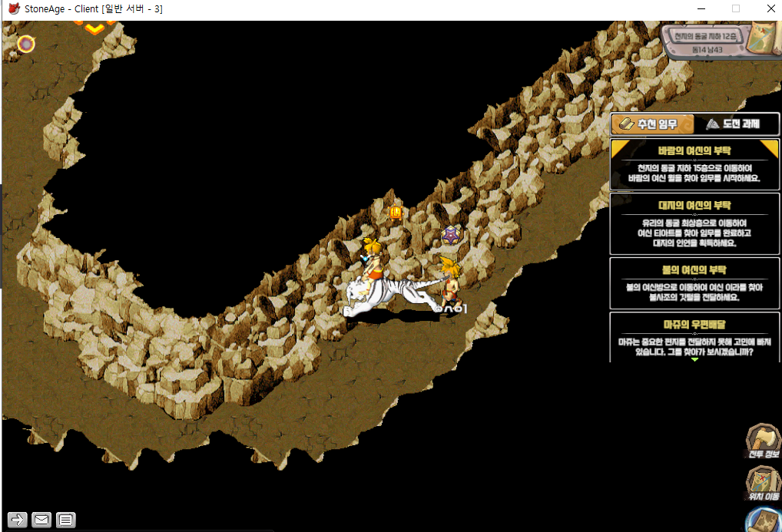The image size is (782, 532).
Task: Select the 불의 여신의 부탁 quest
Action: [x=694, y=283]
